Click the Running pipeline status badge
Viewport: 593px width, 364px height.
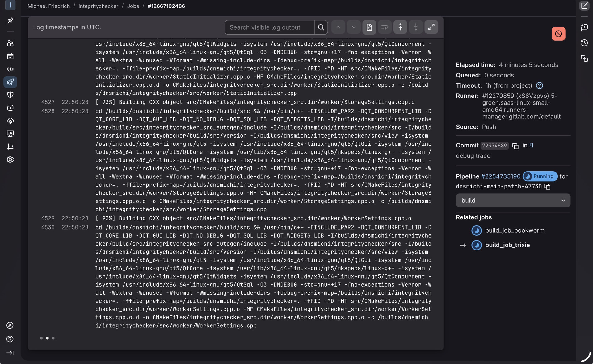[540, 176]
